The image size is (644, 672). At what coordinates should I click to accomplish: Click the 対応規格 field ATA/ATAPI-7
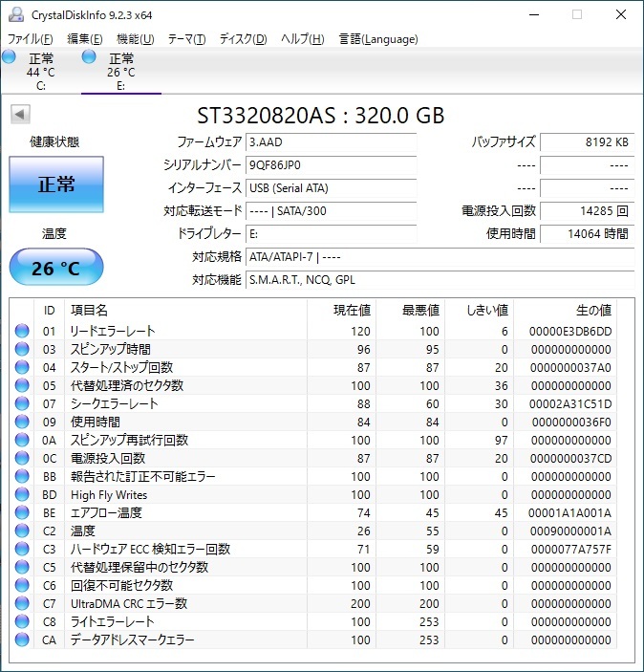(440, 257)
